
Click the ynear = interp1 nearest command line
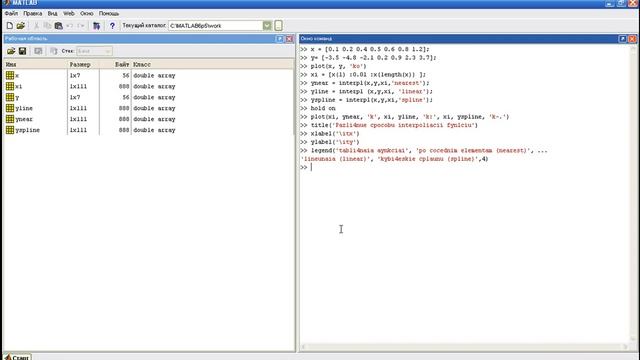point(370,83)
